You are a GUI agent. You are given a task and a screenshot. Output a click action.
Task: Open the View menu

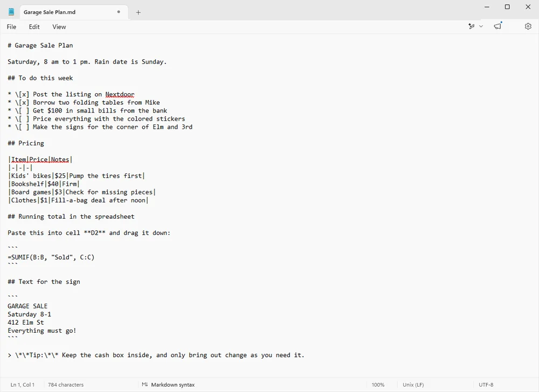click(x=59, y=27)
